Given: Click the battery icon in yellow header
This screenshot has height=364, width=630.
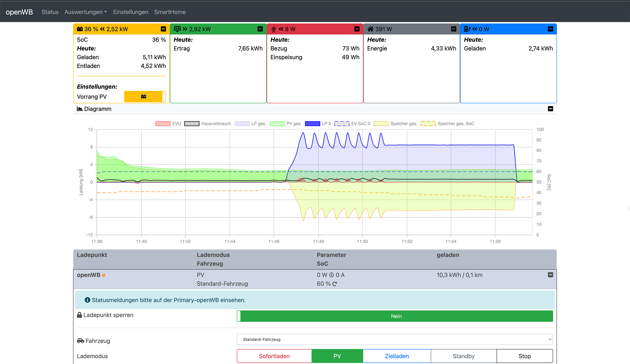Looking at the screenshot, I should coord(80,29).
